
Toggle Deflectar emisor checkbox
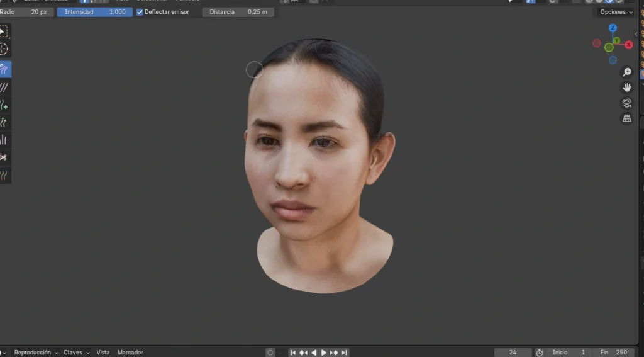[140, 12]
